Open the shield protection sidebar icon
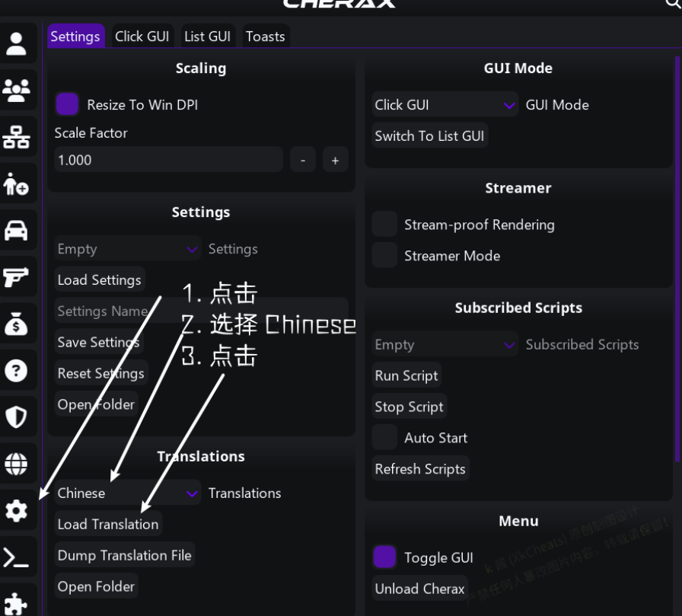Image resolution: width=682 pixels, height=616 pixels. coord(16,417)
